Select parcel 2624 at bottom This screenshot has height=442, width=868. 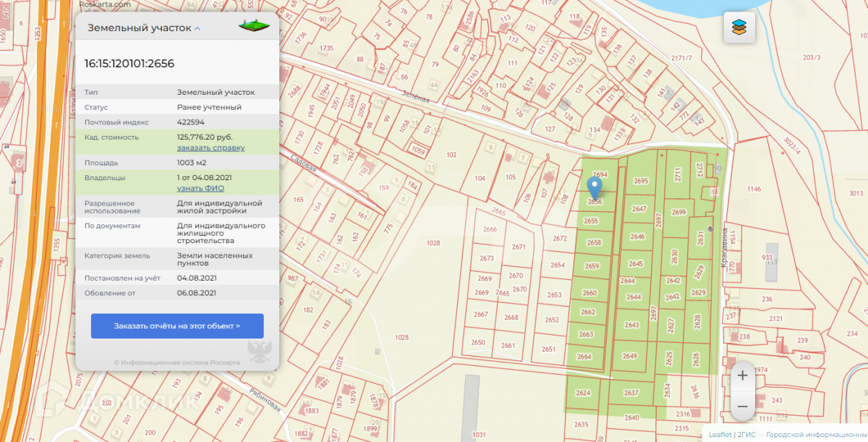(x=583, y=393)
